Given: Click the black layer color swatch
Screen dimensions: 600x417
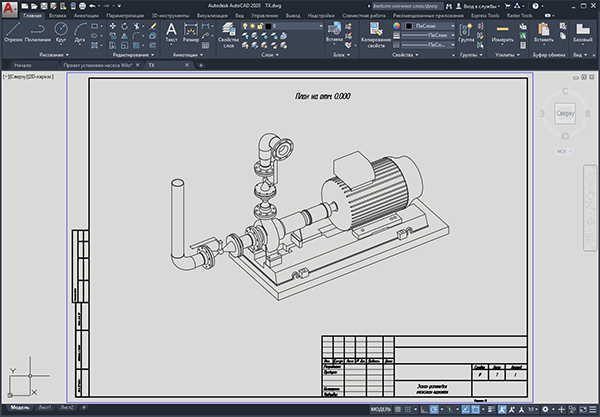Looking at the screenshot, I should (x=268, y=26).
